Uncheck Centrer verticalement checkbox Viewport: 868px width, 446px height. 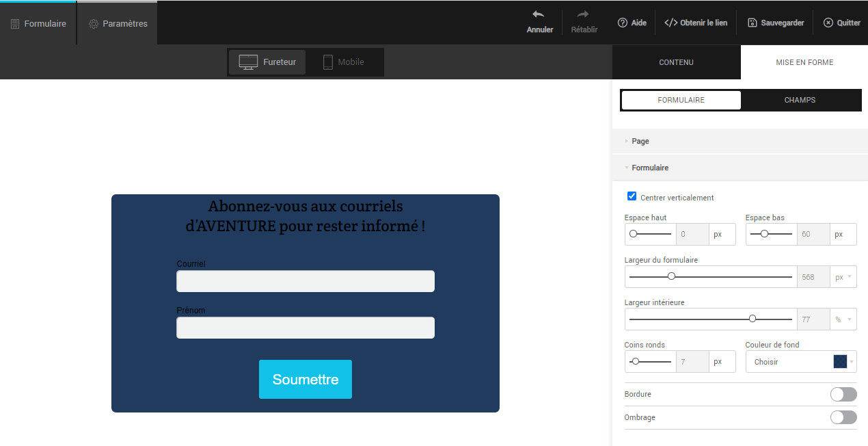(632, 197)
